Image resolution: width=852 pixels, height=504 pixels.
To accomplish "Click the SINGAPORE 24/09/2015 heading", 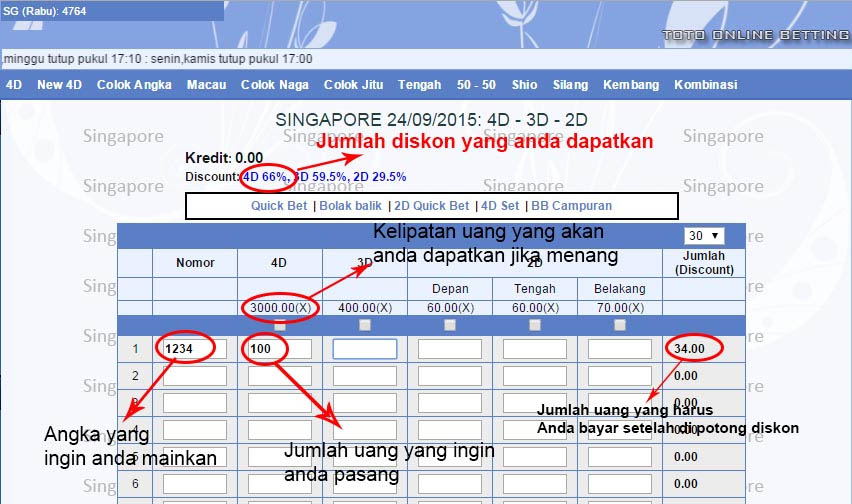I will click(431, 119).
